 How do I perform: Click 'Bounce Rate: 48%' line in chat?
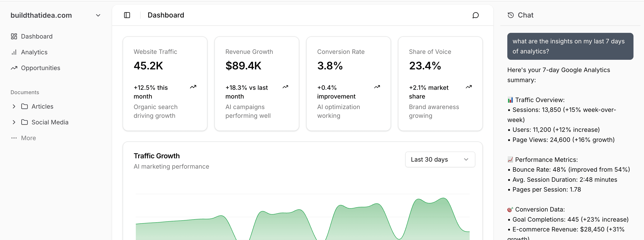[x=569, y=169]
